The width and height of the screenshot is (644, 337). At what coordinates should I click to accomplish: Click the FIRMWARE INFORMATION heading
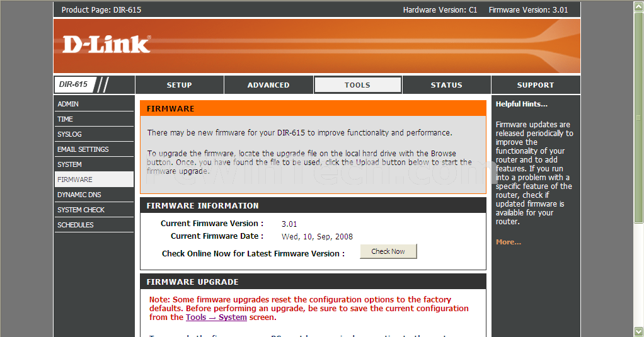tap(202, 205)
